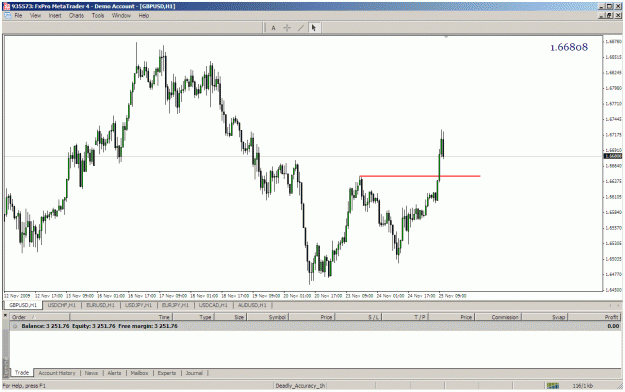Open the Trade terminal tab
This screenshot has height=392, width=625.
(22, 372)
